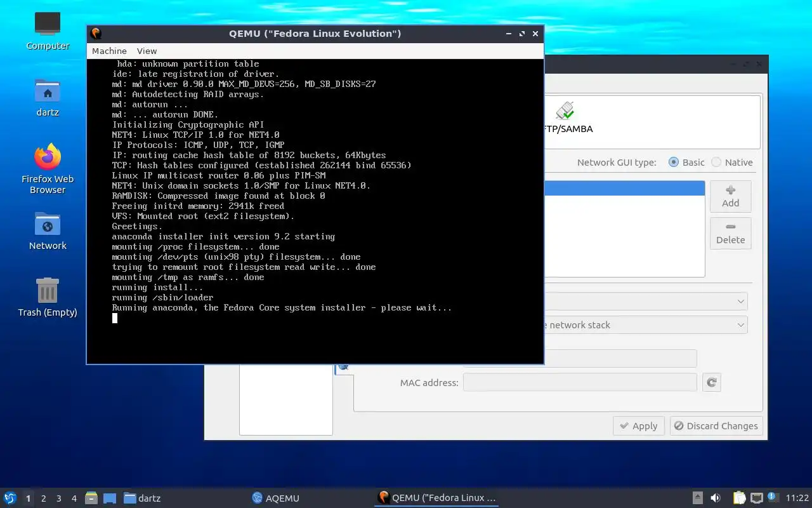
Task: Click the "MAC address:" label
Action: coord(429,383)
